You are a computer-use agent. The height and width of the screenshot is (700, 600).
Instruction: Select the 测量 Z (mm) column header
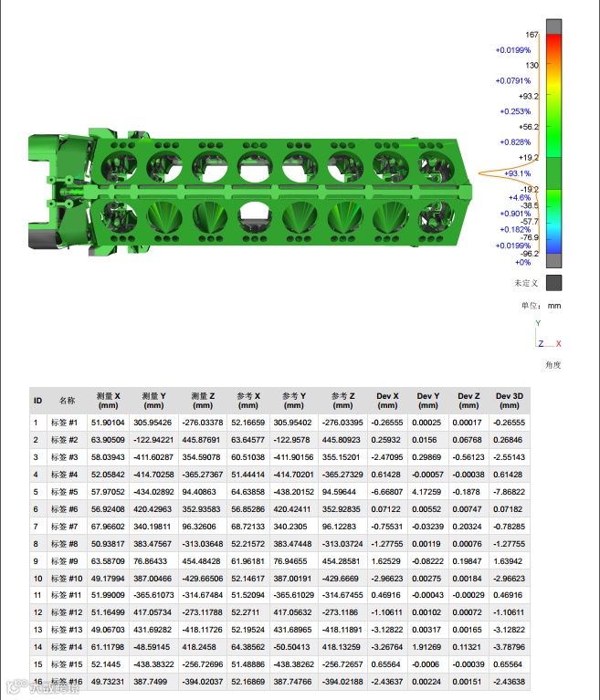point(203,401)
